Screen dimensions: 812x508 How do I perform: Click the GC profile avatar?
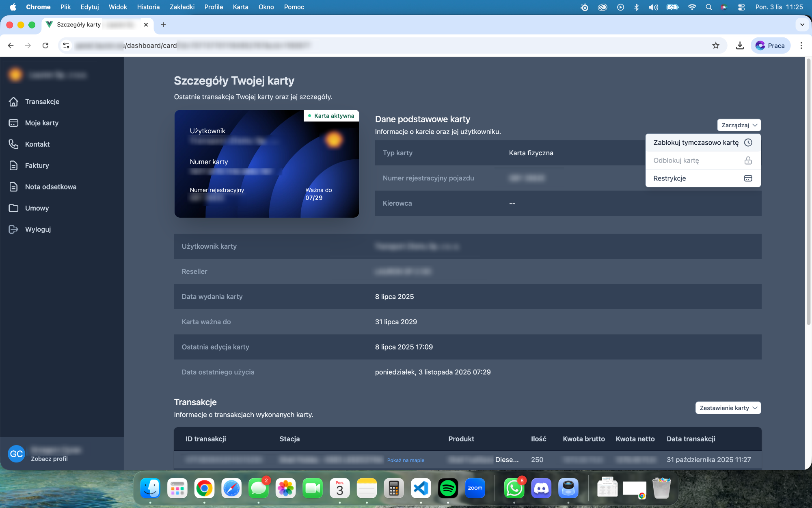[x=16, y=454]
